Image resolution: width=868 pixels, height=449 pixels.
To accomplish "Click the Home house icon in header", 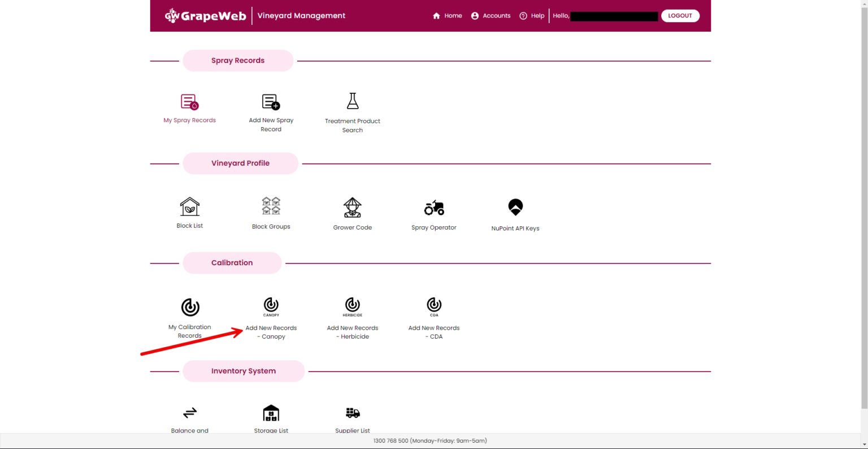I will 436,16.
